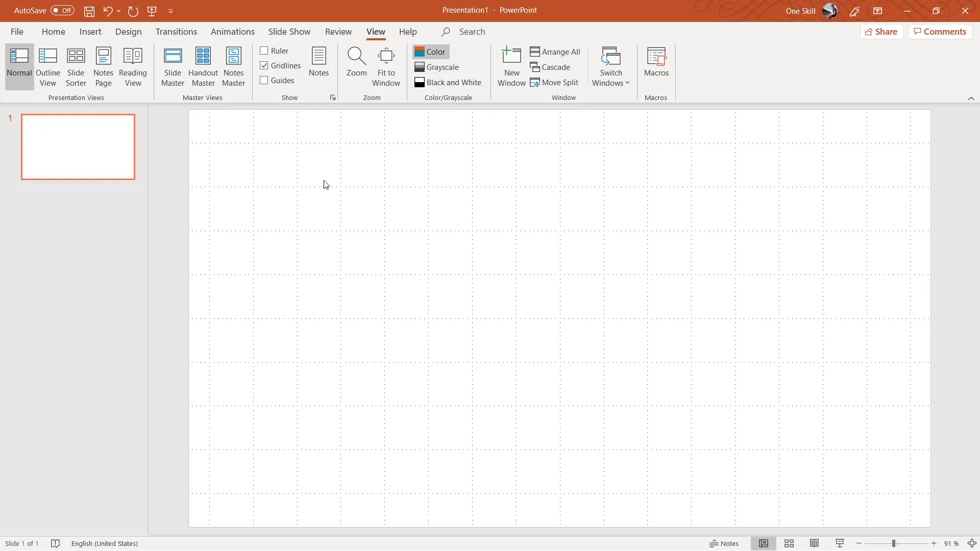Toggle AutoSave switch
The width and height of the screenshot is (980, 551).
click(62, 10)
